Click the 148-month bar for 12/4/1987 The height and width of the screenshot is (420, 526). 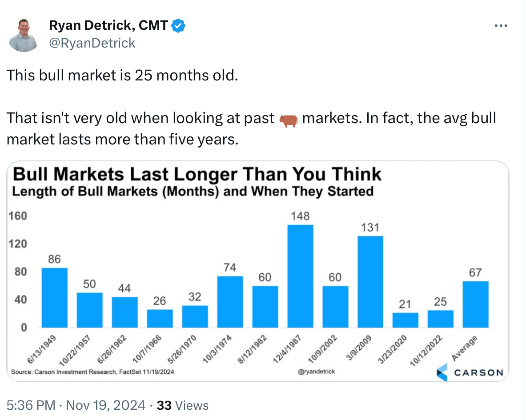[x=300, y=276]
